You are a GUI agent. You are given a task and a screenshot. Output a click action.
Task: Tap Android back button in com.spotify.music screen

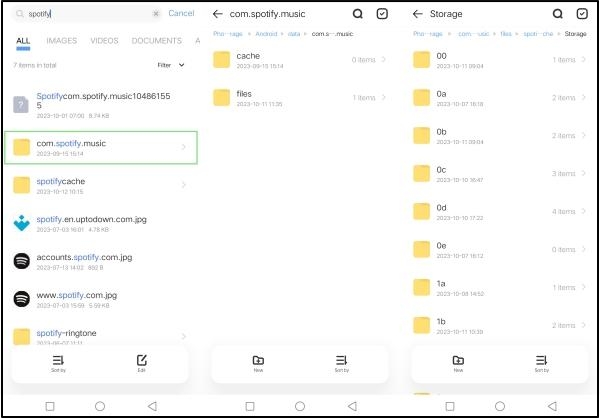(x=352, y=406)
